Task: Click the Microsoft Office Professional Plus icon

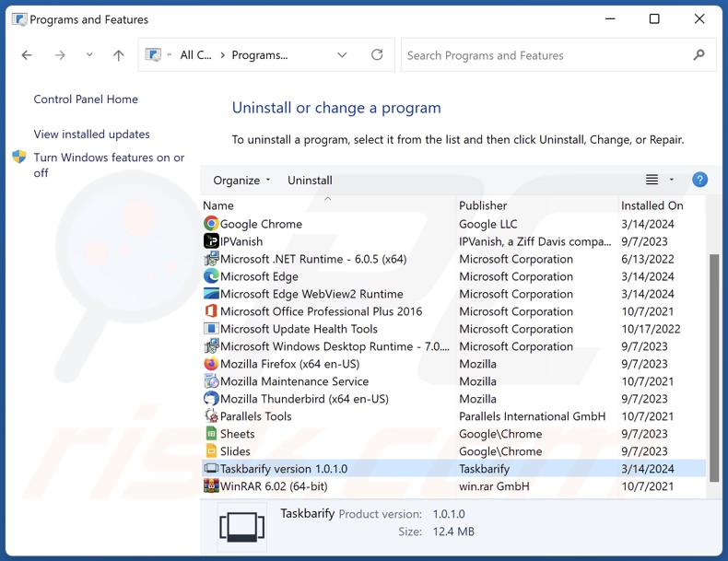Action: [211, 310]
